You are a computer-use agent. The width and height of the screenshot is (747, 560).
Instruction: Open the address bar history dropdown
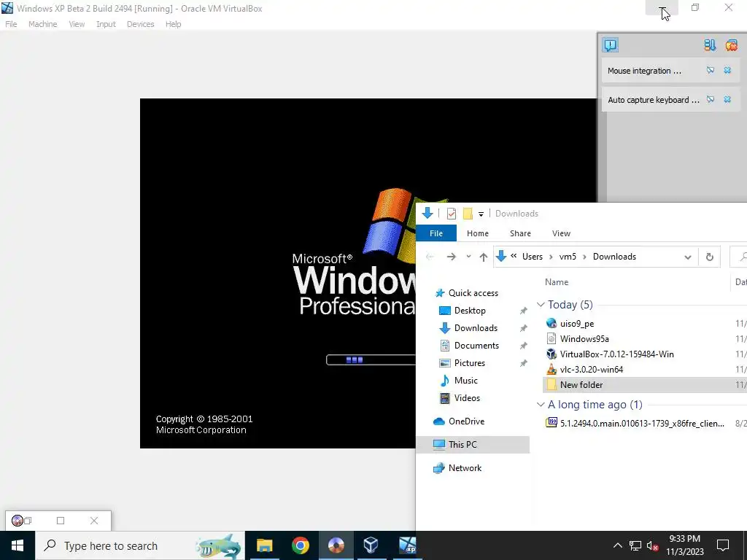687,257
